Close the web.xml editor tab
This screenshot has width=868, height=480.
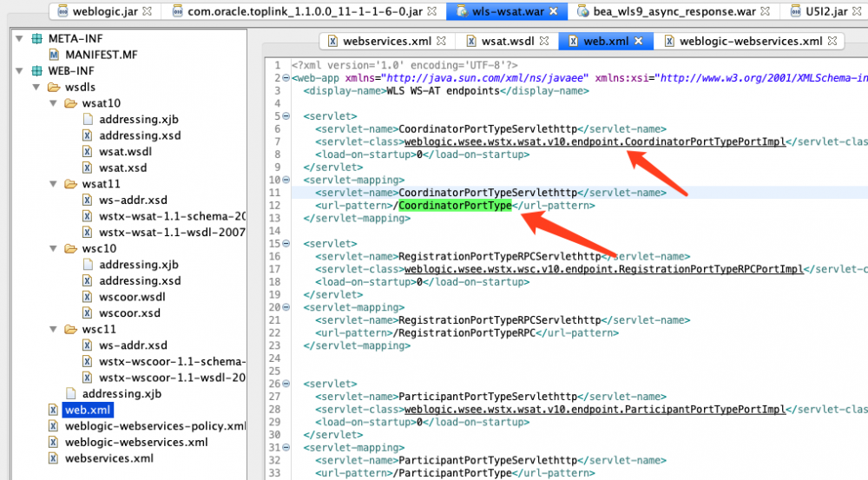[639, 41]
